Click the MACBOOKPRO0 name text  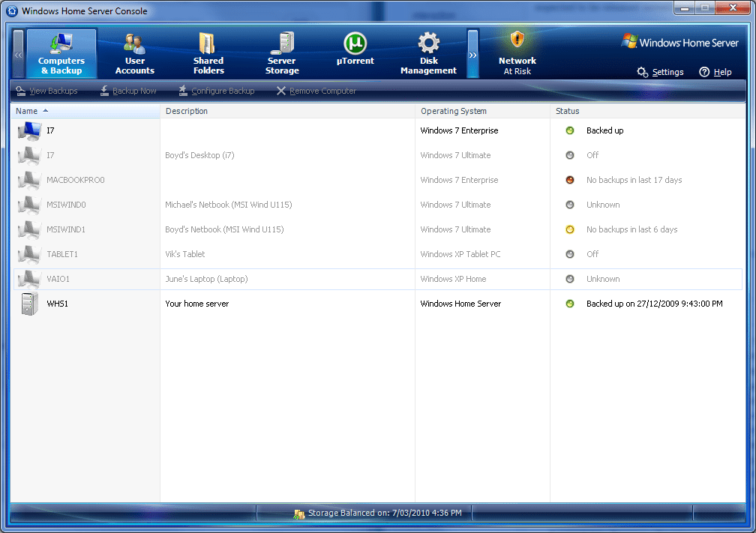(x=76, y=180)
